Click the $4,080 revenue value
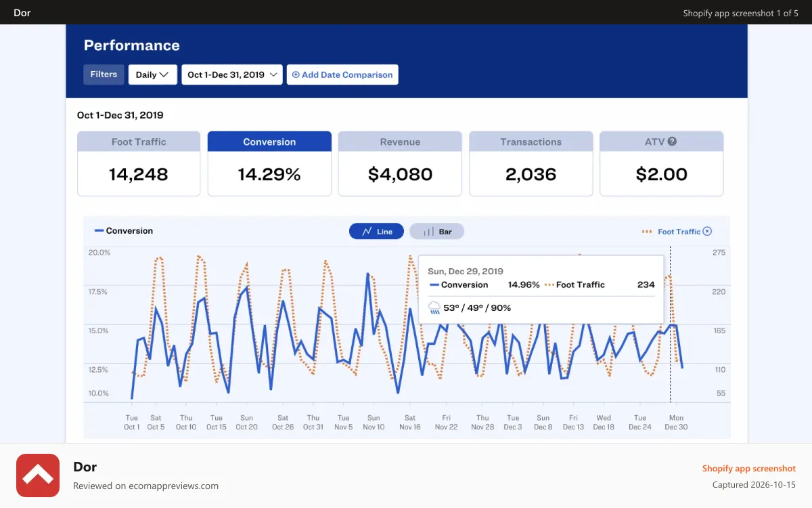Image resolution: width=812 pixels, height=508 pixels. coord(400,174)
